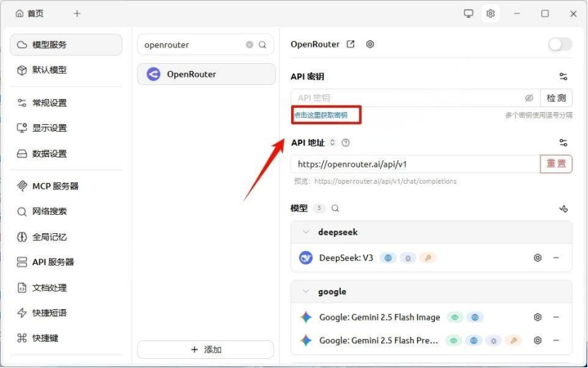Image resolution: width=588 pixels, height=368 pixels.
Task: Open settings for Gemini 2.5 Flash Pre… model
Action: click(538, 340)
